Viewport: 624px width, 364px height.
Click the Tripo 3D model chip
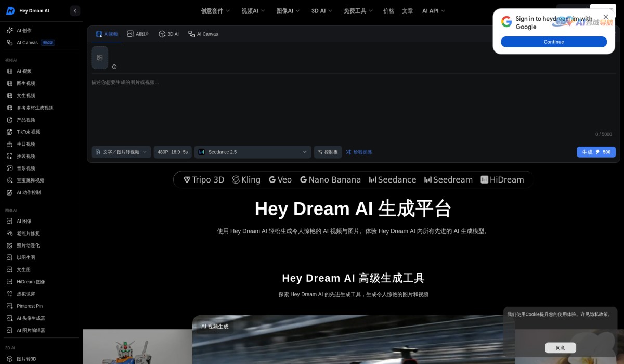click(x=204, y=180)
